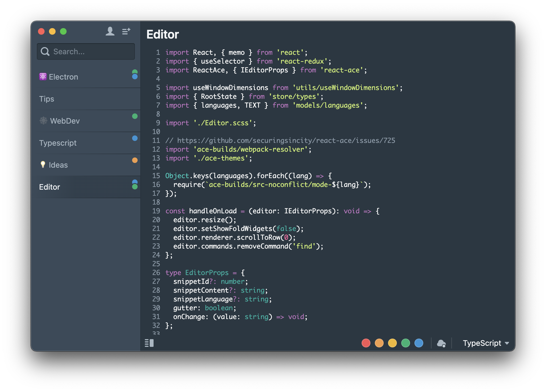This screenshot has width=546, height=392.
Task: Click the green tag dot on Editor row
Action: [135, 187]
